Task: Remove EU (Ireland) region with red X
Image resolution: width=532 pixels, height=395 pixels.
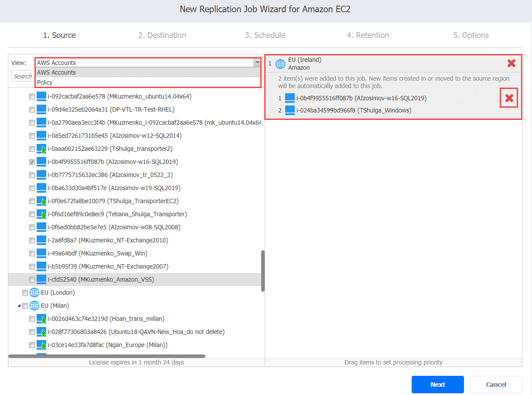Action: click(512, 63)
